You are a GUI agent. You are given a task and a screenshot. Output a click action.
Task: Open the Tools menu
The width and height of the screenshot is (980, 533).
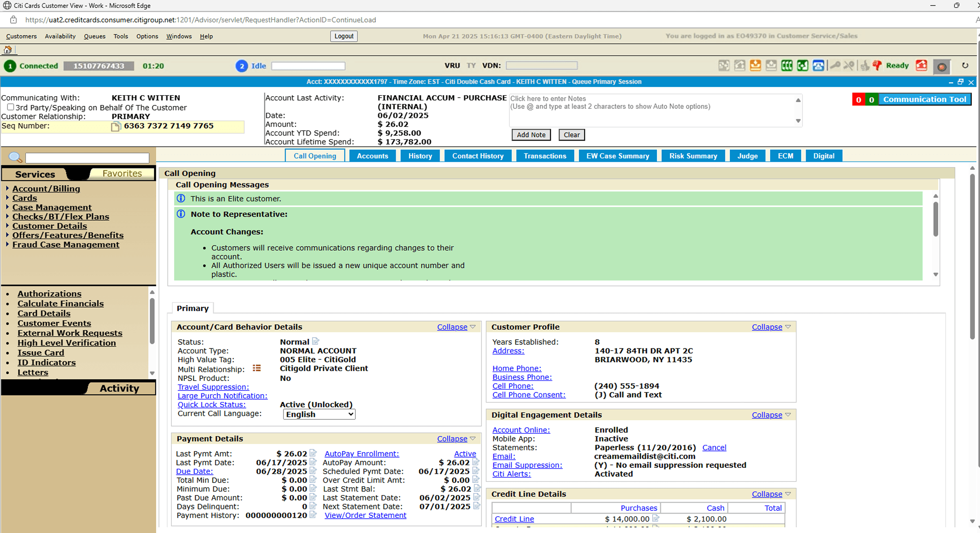point(121,36)
